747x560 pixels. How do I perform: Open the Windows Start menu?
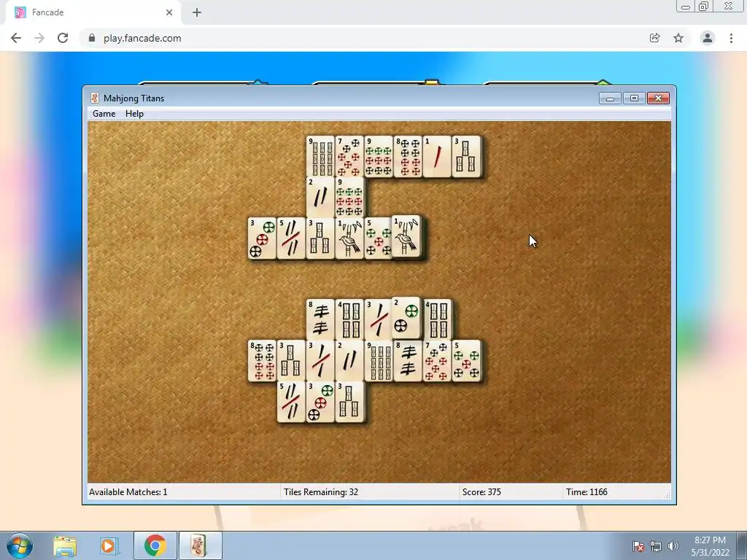20,545
